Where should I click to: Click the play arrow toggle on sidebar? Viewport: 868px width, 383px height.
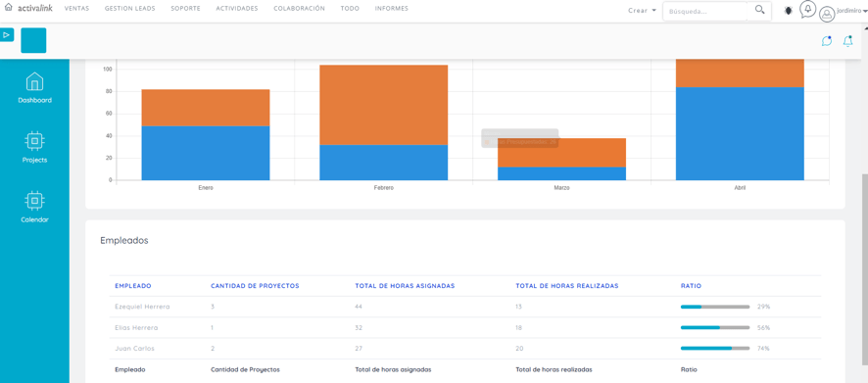pos(7,35)
